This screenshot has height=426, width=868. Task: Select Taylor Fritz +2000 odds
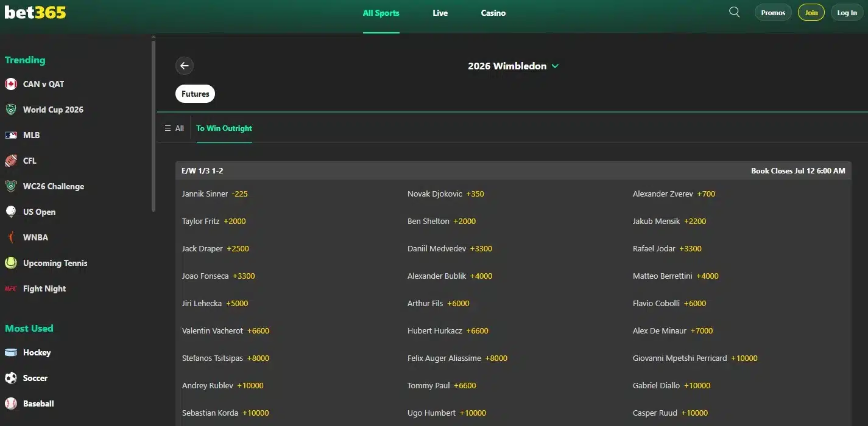[x=214, y=221]
